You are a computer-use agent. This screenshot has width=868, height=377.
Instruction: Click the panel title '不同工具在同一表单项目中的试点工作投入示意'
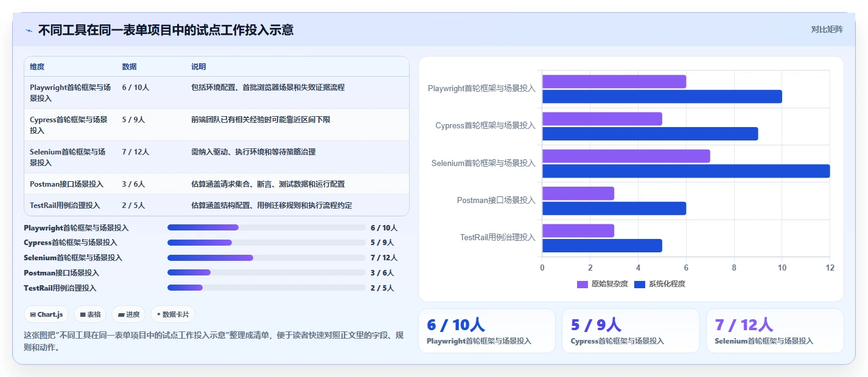tap(166, 30)
